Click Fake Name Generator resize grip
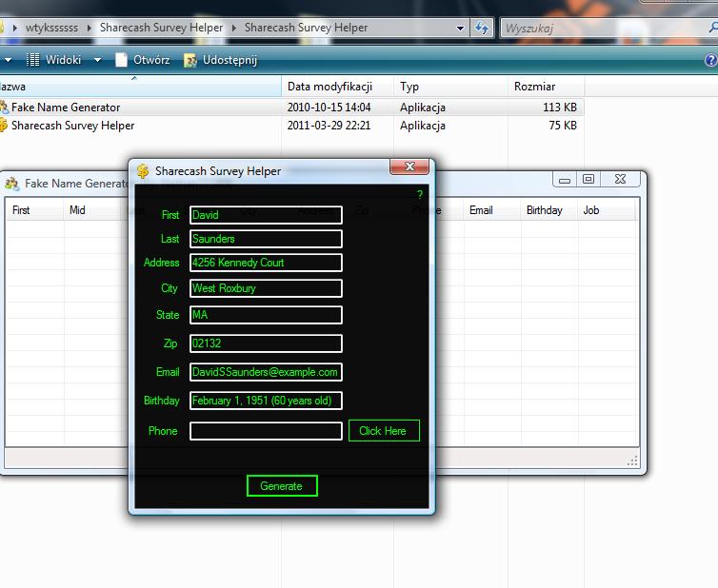This screenshot has width=718, height=588. (x=633, y=461)
